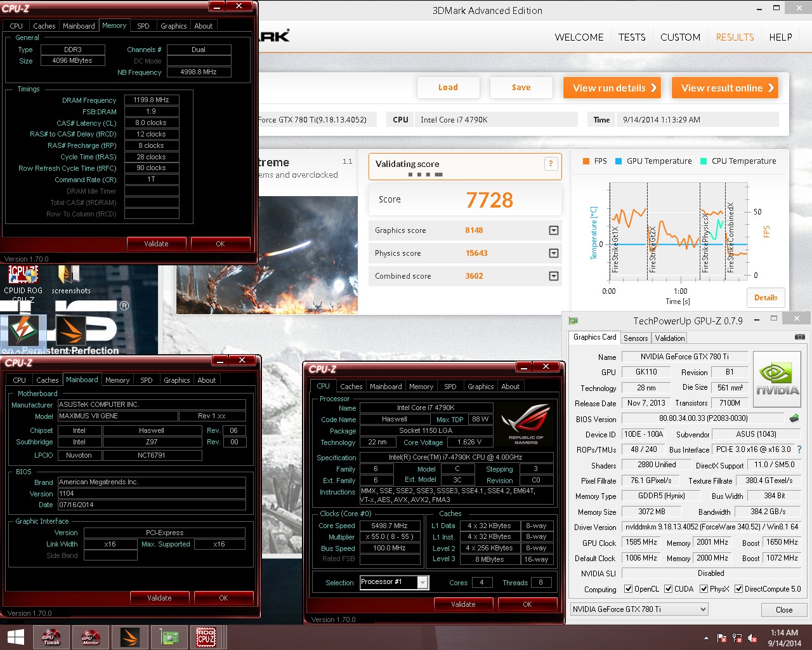Open Processor #1 selection dropdown

click(394, 582)
